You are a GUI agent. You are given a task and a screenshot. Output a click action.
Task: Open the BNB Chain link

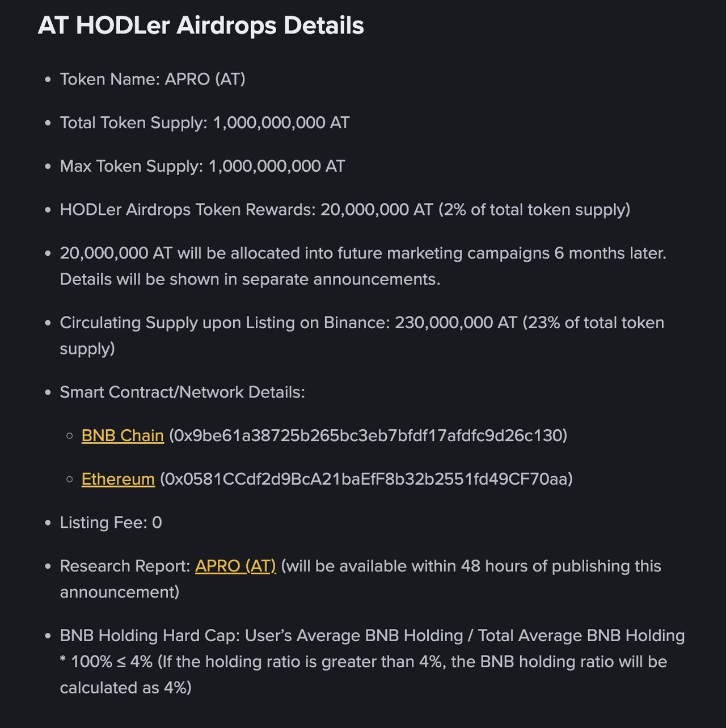point(123,435)
